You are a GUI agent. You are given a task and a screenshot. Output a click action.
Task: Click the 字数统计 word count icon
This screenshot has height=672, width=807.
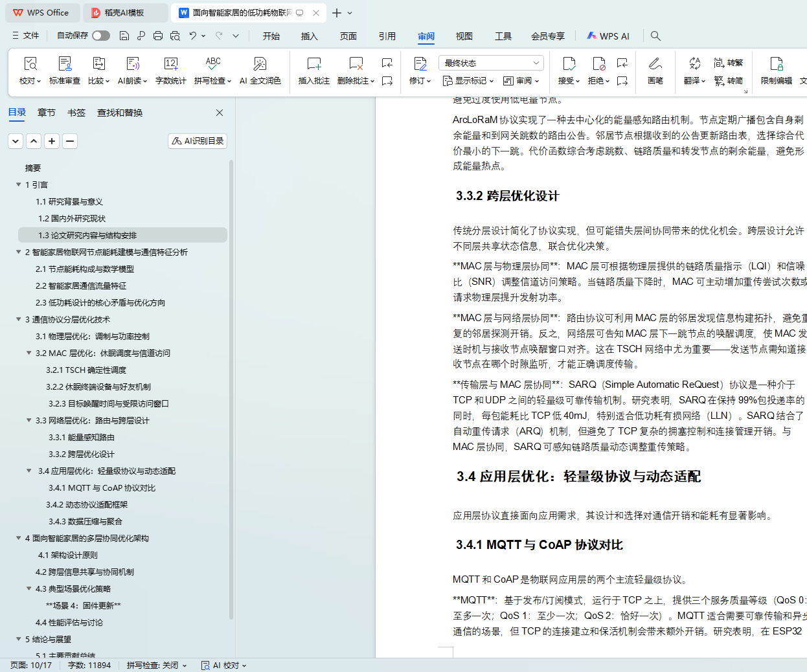(170, 64)
